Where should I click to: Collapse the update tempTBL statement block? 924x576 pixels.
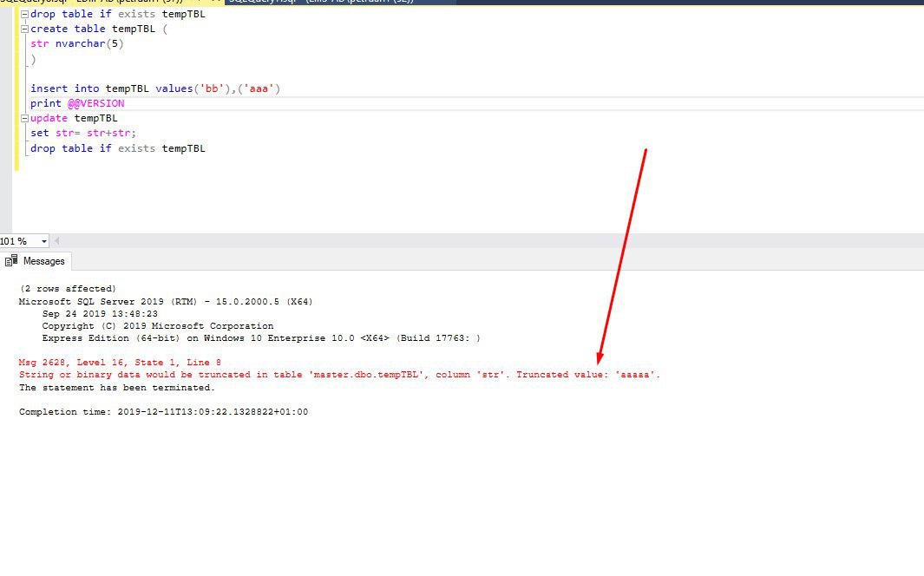click(x=25, y=118)
